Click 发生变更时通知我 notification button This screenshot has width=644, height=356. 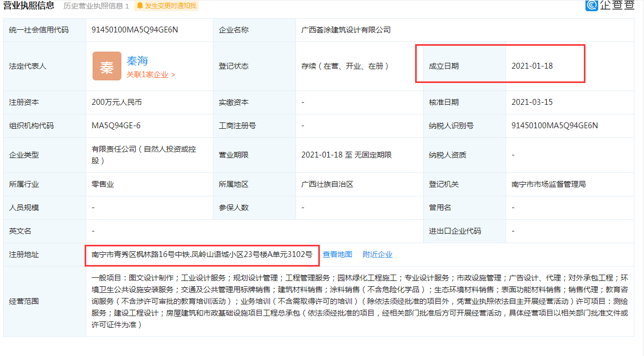[166, 6]
